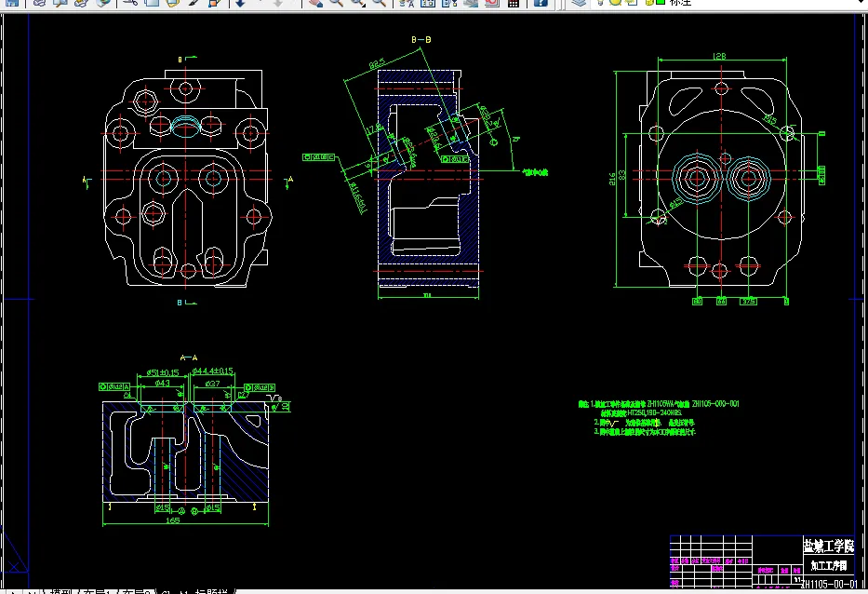This screenshot has width=868, height=594.
Task: Click the Save icon in the toolbar
Action: (x=11, y=3)
